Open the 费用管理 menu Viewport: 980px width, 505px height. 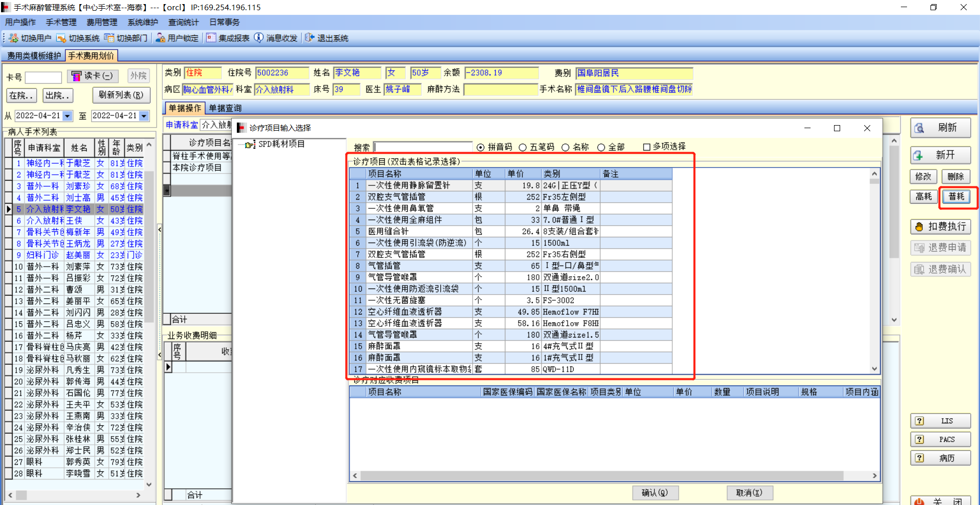pos(102,22)
